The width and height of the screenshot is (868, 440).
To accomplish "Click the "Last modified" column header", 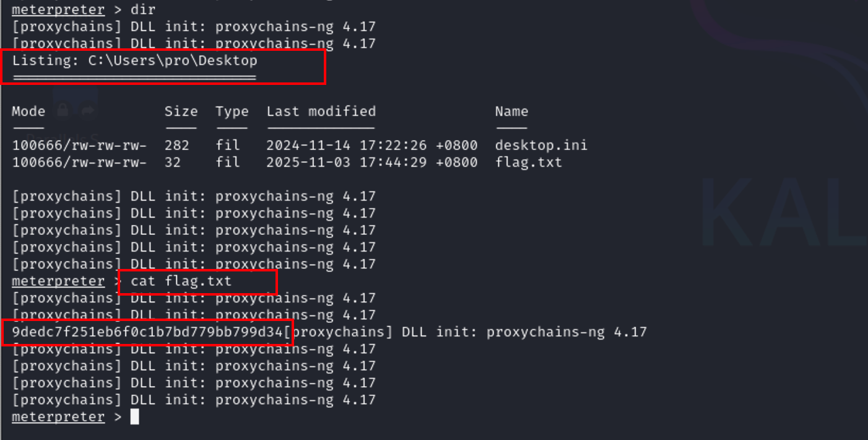I will click(321, 112).
